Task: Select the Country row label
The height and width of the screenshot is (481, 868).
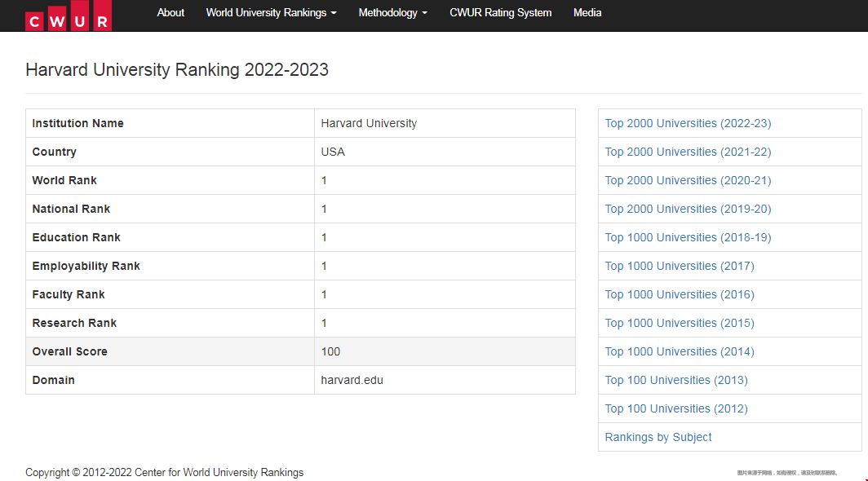Action: pos(54,152)
